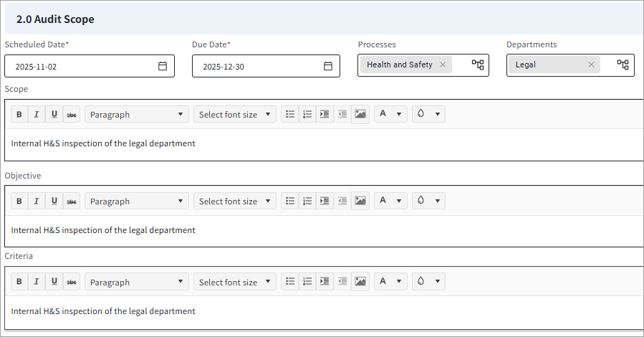Screen dimensions: 644x337
Task: Open font size dropdown in Criteria
Action: tap(235, 282)
